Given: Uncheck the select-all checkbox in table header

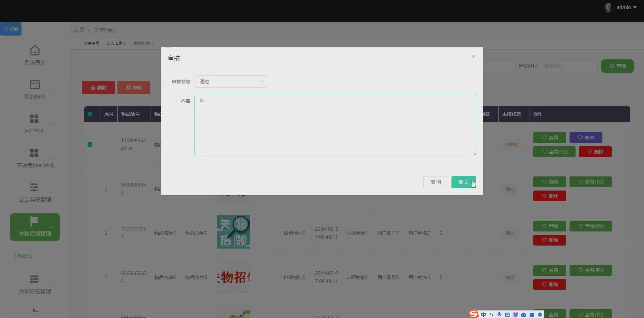Looking at the screenshot, I should point(90,114).
